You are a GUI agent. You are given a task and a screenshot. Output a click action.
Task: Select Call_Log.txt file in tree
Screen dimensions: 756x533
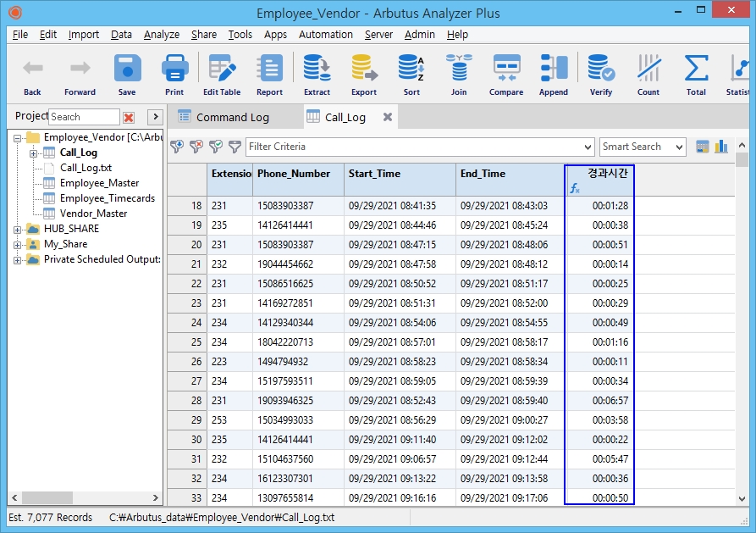86,168
